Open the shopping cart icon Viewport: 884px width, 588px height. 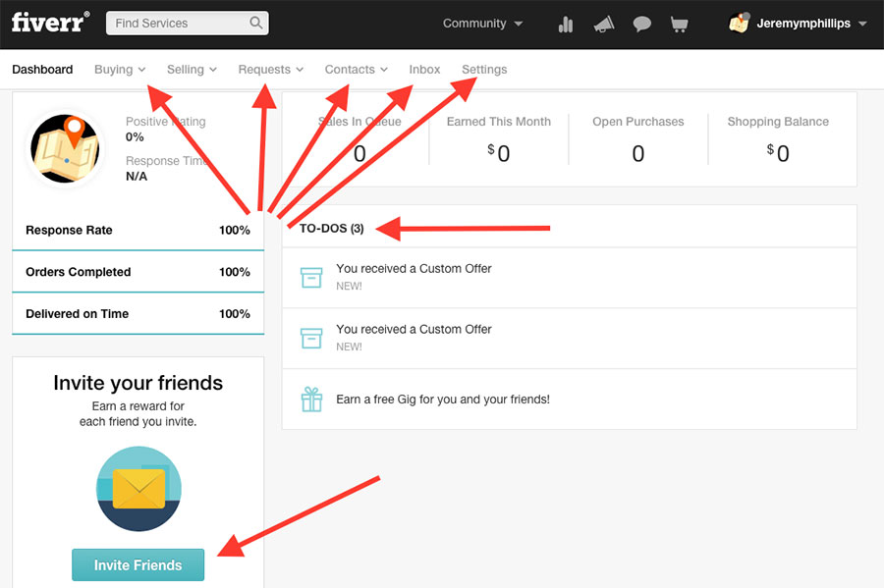pyautogui.click(x=679, y=25)
